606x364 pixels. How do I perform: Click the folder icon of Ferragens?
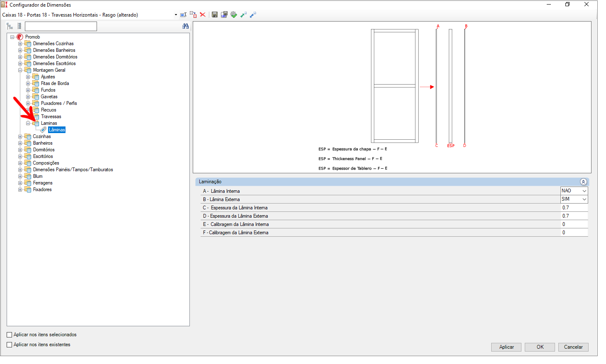(x=28, y=183)
